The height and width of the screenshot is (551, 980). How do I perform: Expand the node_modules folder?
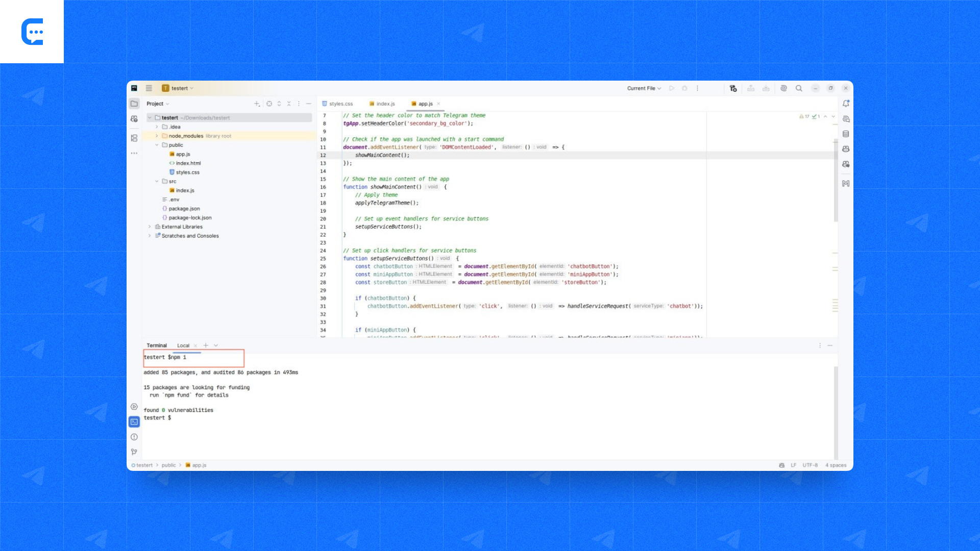click(x=157, y=136)
